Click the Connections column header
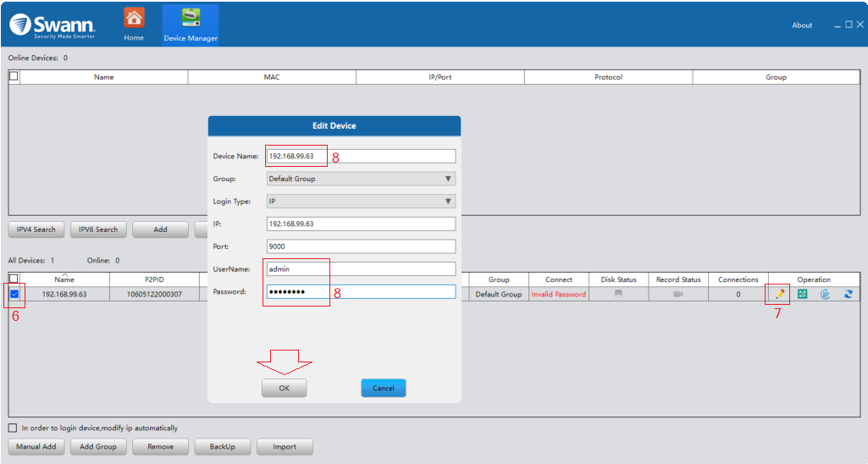 click(x=738, y=279)
